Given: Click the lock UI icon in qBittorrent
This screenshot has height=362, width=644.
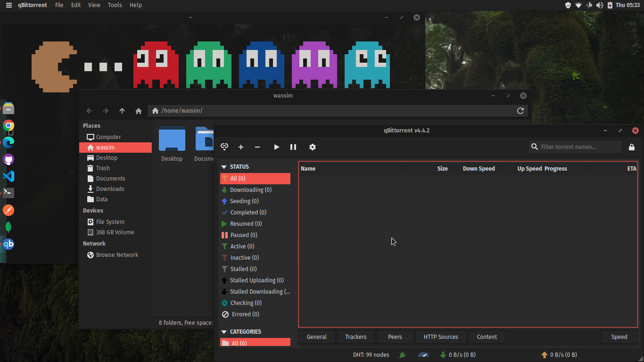Looking at the screenshot, I should 632,147.
